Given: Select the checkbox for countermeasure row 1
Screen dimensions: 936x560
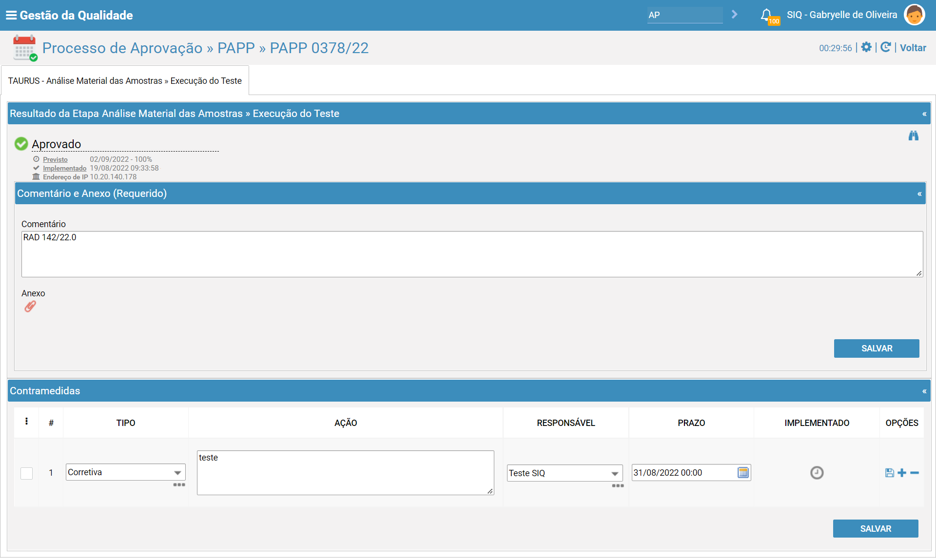Looking at the screenshot, I should [x=26, y=473].
